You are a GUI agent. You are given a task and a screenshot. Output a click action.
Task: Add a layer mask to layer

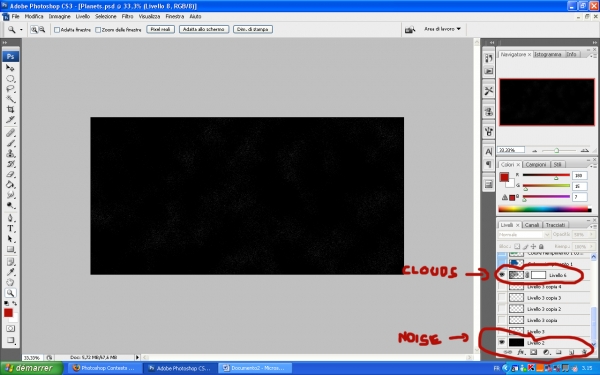(x=533, y=352)
